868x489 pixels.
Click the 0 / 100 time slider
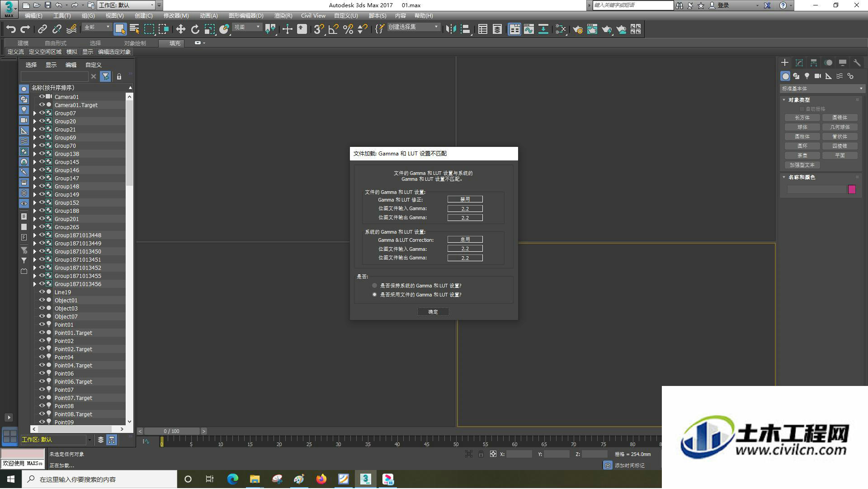(172, 431)
